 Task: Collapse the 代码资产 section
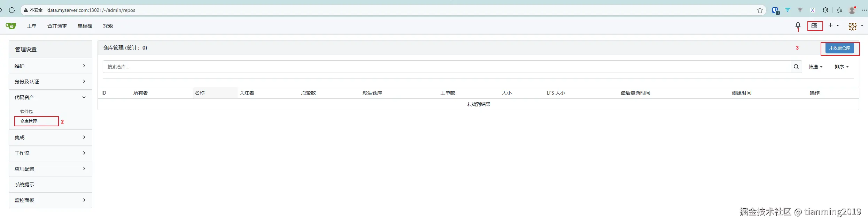(51, 97)
